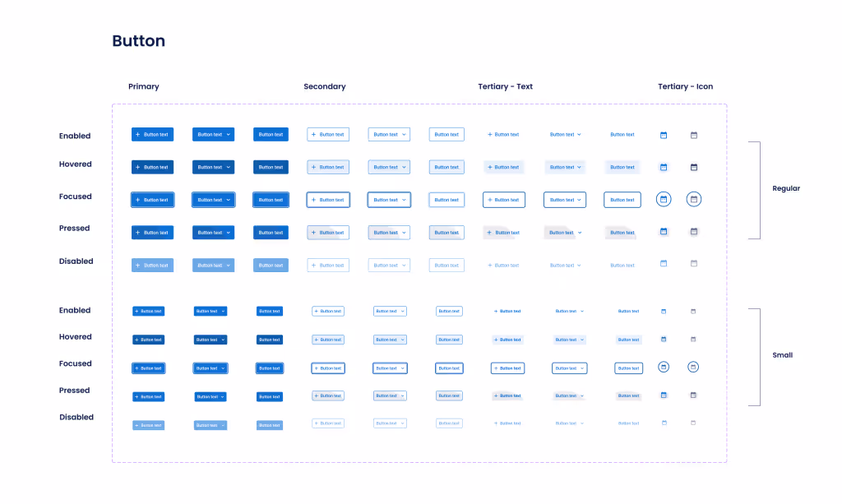Image resolution: width=842 pixels, height=504 pixels.
Task: Click plain Tertiary text button in Small Pressed row
Action: (x=628, y=396)
